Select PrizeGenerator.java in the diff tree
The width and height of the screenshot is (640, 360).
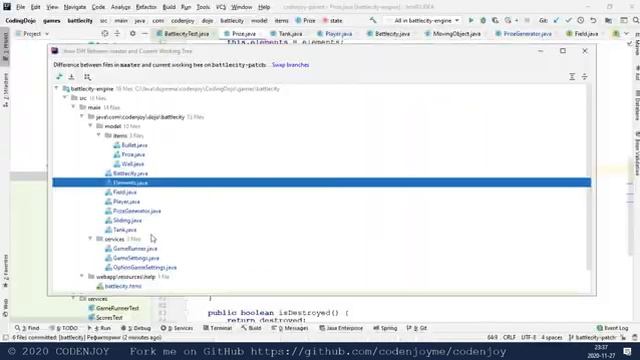tap(137, 211)
